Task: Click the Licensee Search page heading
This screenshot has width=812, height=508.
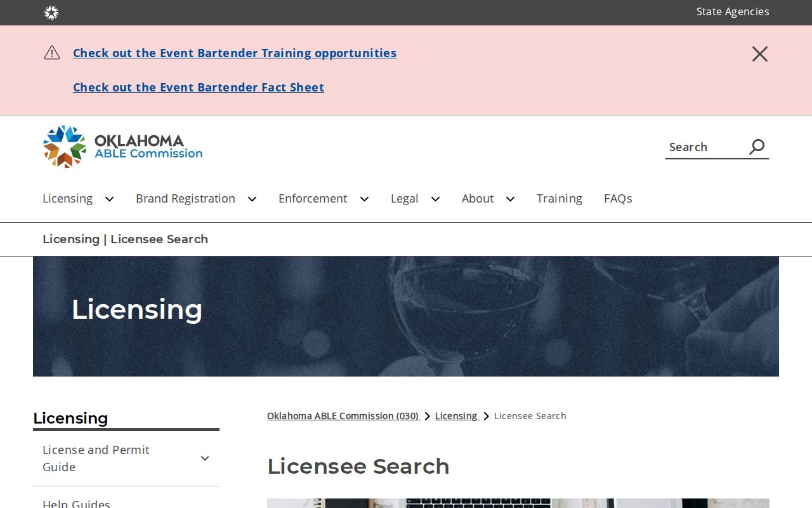Action: click(x=358, y=466)
